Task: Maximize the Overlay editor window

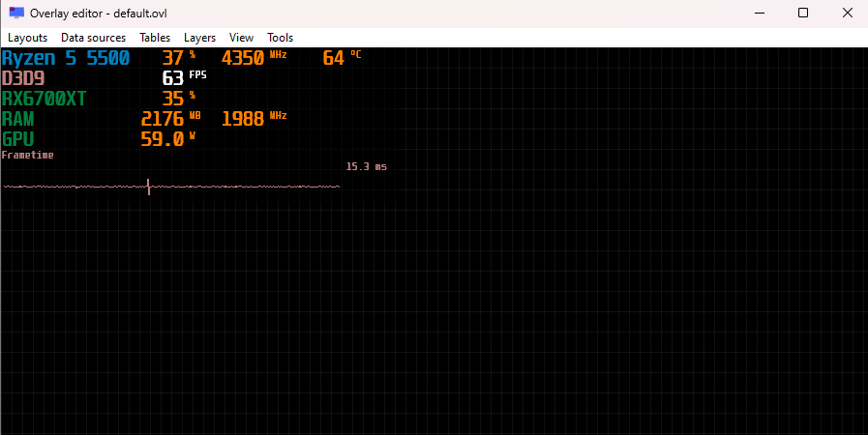Action: [802, 13]
